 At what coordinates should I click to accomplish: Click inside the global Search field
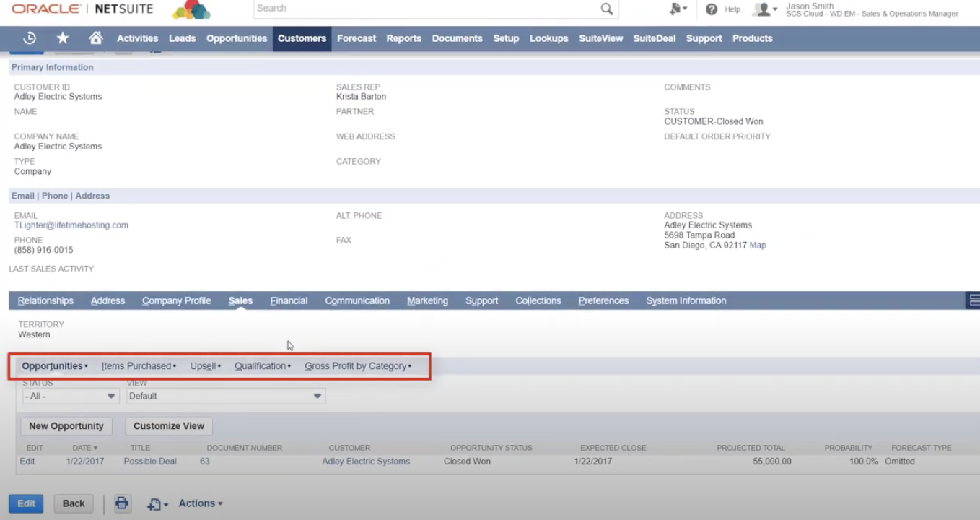(x=426, y=9)
